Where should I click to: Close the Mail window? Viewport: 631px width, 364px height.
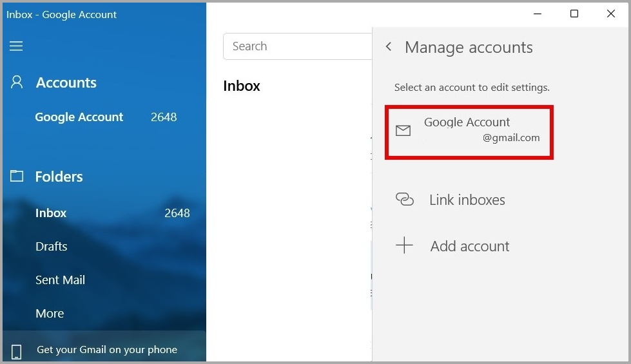[x=611, y=14]
